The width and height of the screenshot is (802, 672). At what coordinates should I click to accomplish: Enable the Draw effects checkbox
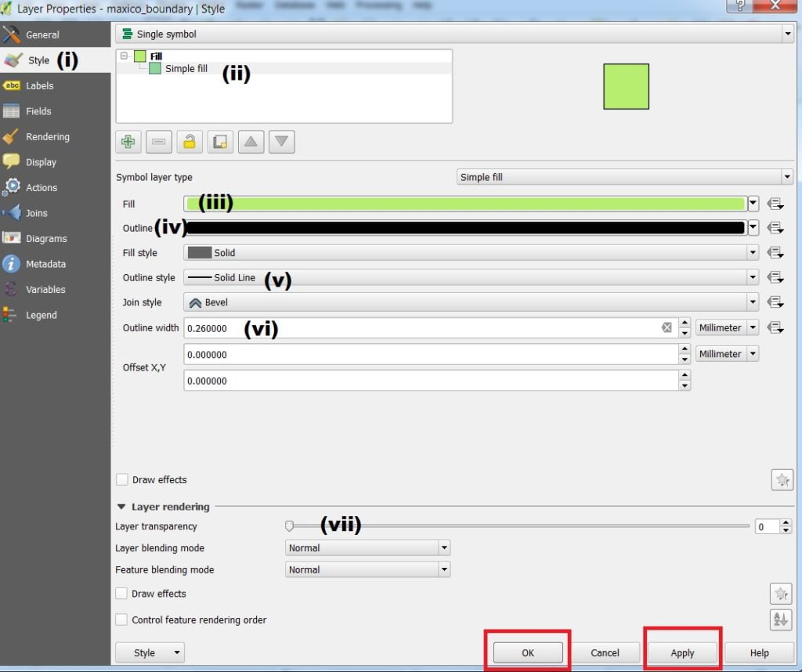click(122, 479)
